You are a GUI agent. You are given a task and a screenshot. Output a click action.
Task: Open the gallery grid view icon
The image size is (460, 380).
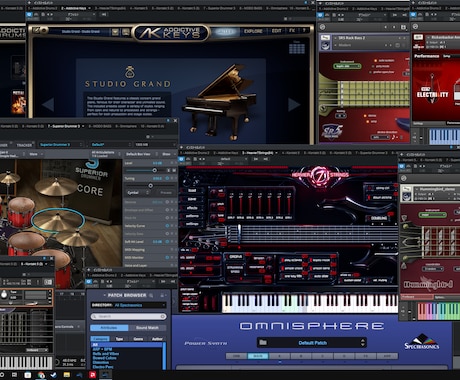297,48
